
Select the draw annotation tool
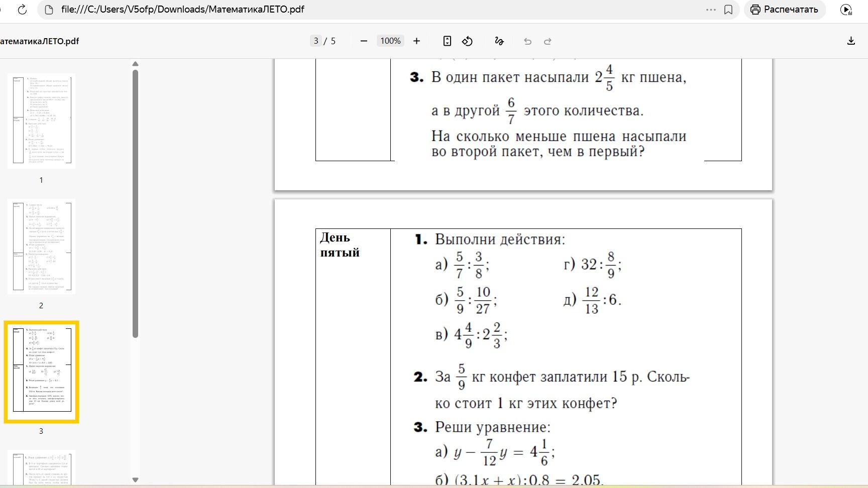click(x=499, y=41)
